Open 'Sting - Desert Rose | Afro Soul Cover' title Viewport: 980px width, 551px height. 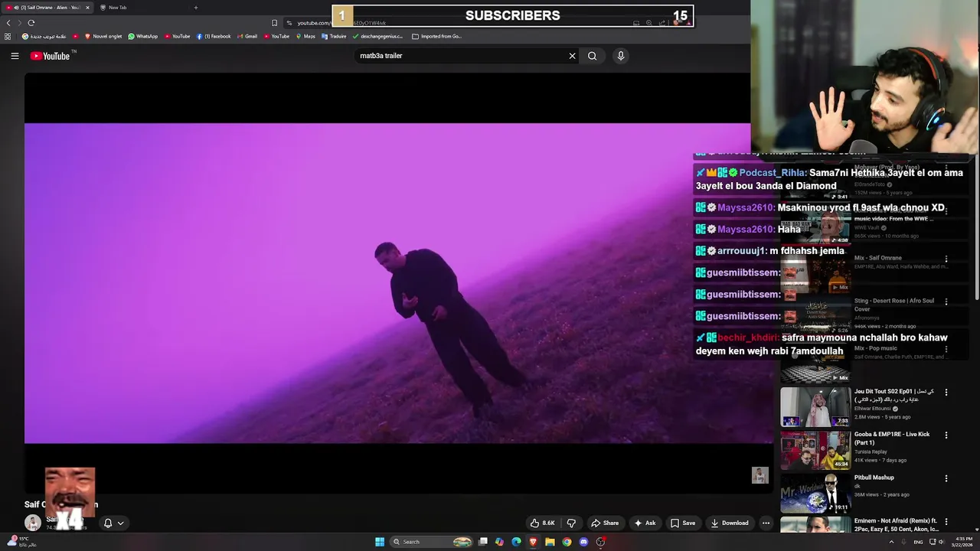pyautogui.click(x=893, y=305)
